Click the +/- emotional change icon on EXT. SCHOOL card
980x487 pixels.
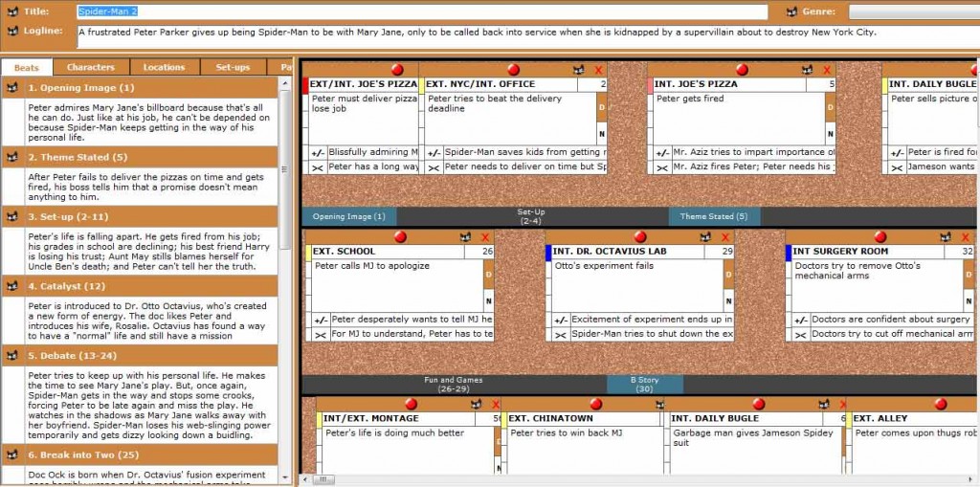(319, 320)
